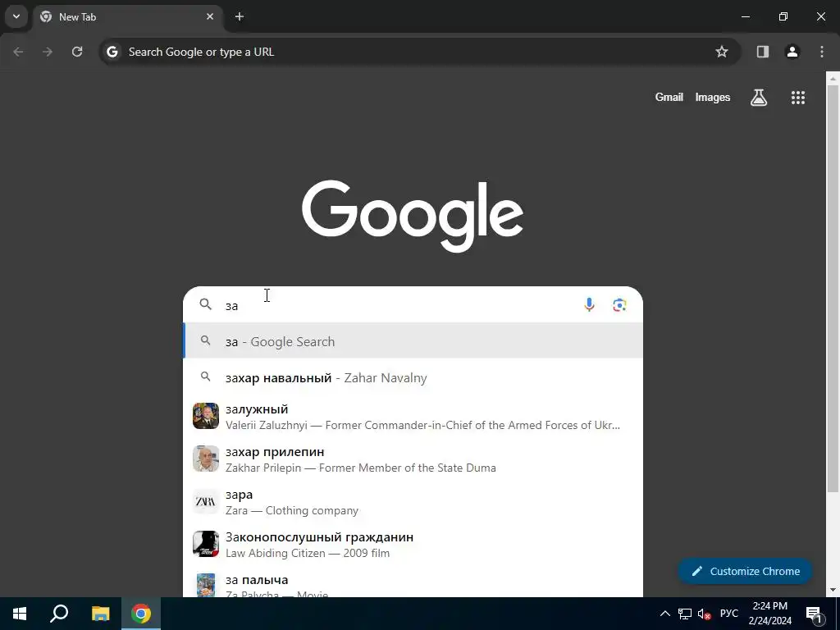Search by image with Google Lens
The height and width of the screenshot is (630, 840).
[619, 305]
